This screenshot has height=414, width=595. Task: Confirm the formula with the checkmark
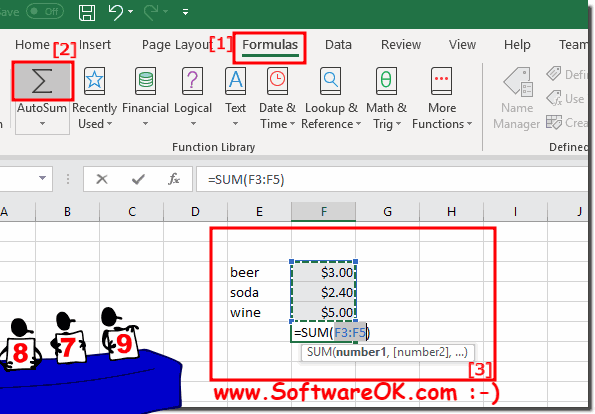138,179
